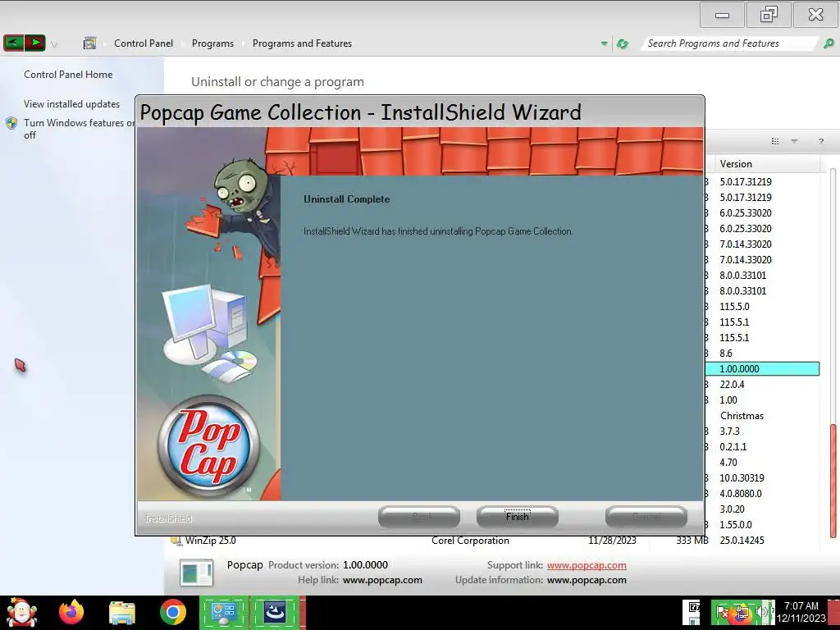The width and height of the screenshot is (840, 630).
Task: Click the Popcap icon in details pane
Action: 196,572
